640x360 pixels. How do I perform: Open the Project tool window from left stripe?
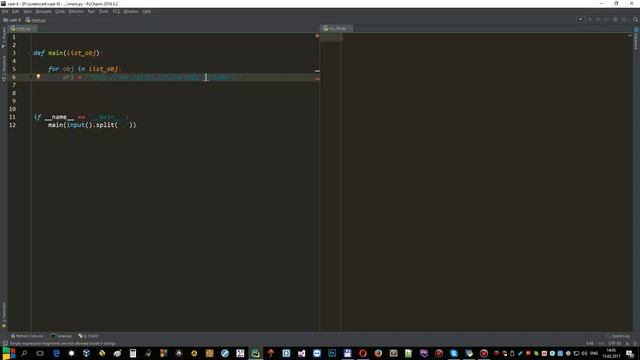[x=4, y=38]
